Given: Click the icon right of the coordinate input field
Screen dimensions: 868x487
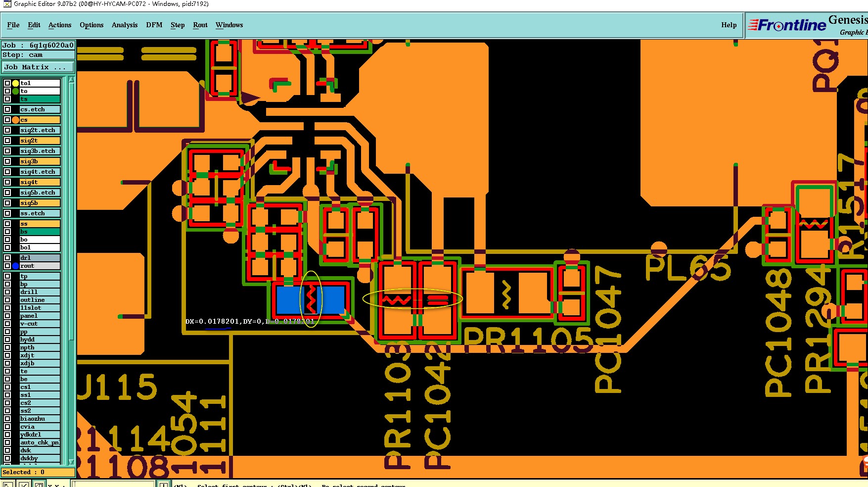Looking at the screenshot, I should pyautogui.click(x=164, y=484).
